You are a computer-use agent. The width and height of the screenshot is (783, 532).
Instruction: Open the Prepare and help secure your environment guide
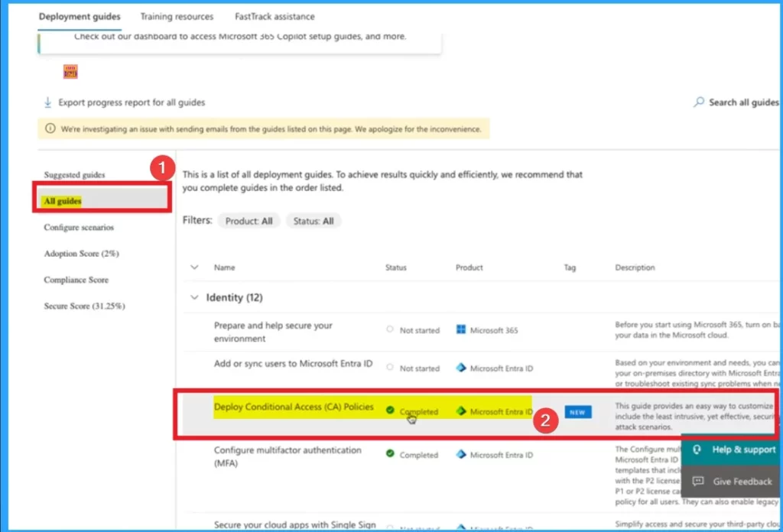[273, 332]
